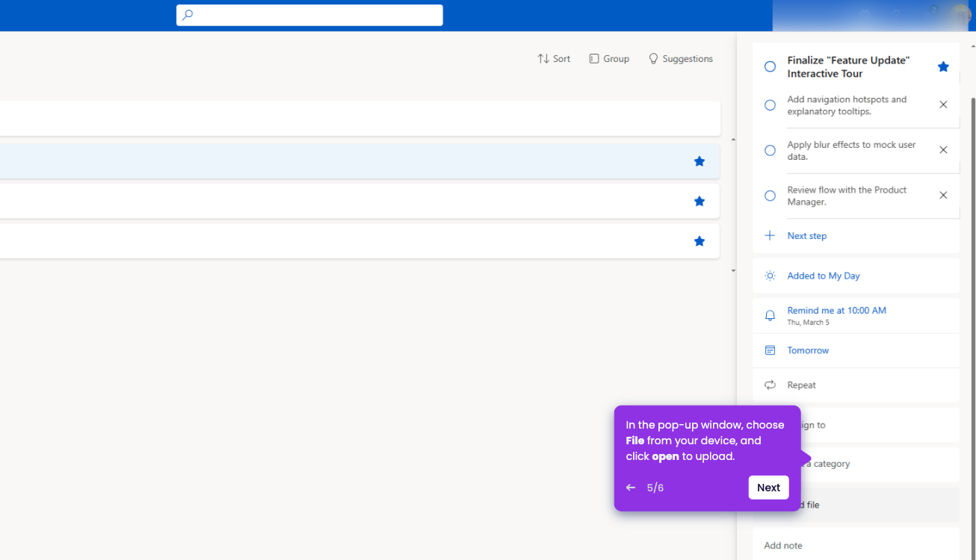Click into the Add note field
The width and height of the screenshot is (976, 560).
pyautogui.click(x=856, y=546)
